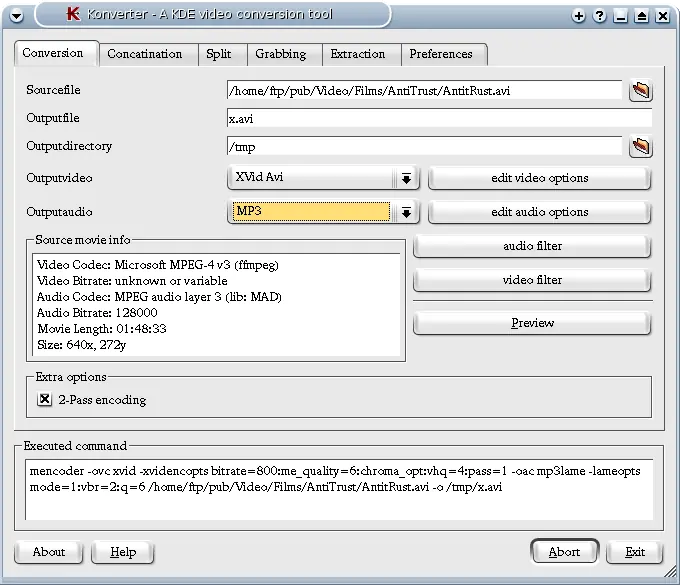
Task: Click the 'Video Codec: Microsoft MPEG-4 v3' line
Action: tap(158, 265)
